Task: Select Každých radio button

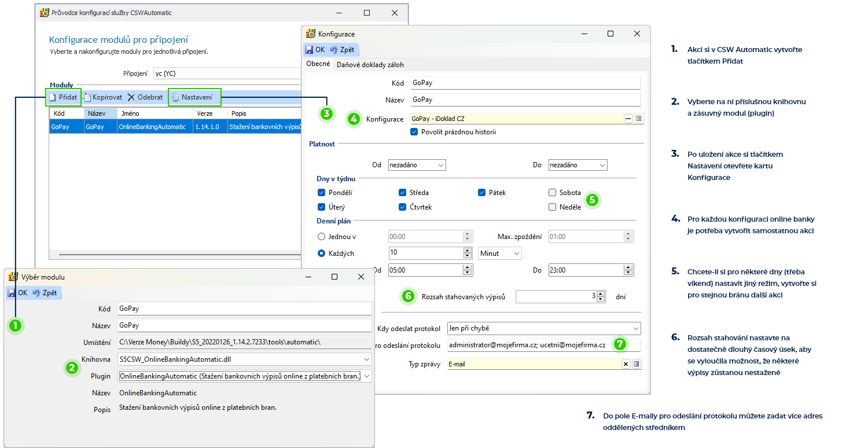Action: click(x=322, y=254)
